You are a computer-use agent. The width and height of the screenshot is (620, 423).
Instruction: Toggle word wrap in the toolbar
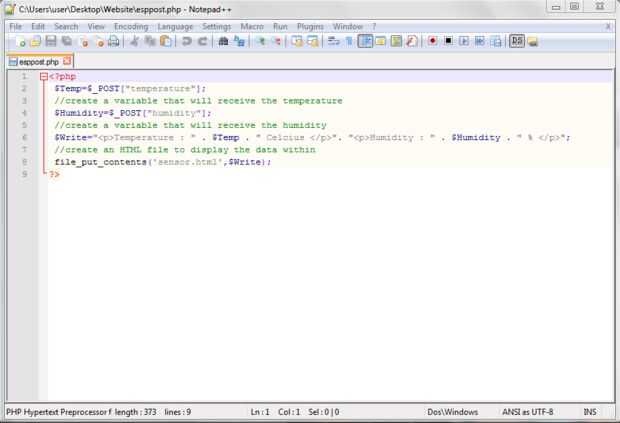pyautogui.click(x=334, y=41)
